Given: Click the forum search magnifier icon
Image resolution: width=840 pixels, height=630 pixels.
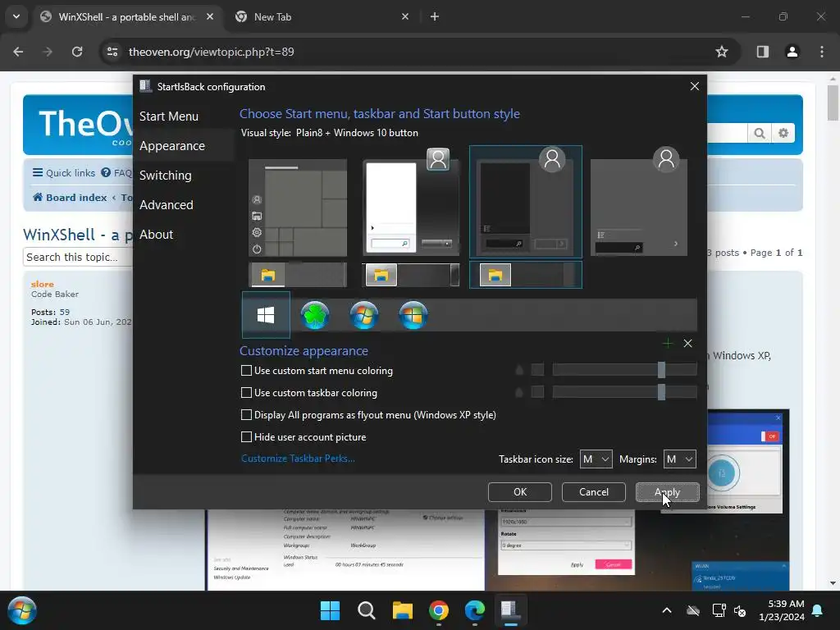Looking at the screenshot, I should (x=760, y=133).
